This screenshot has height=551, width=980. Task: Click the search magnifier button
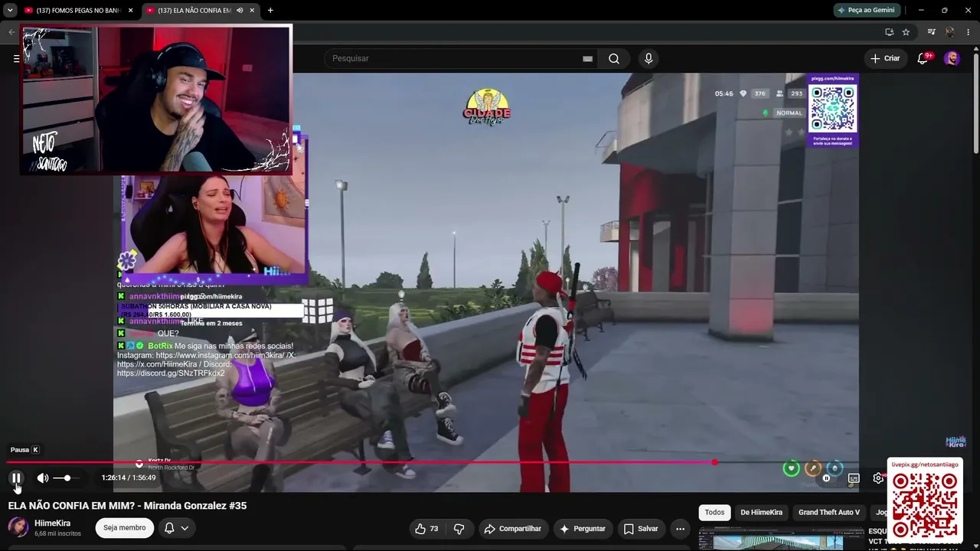[614, 59]
